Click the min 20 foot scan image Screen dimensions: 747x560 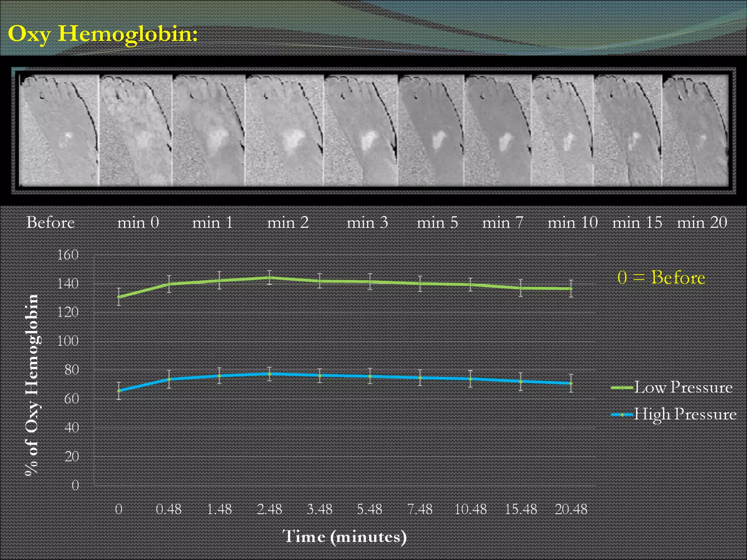click(x=695, y=130)
